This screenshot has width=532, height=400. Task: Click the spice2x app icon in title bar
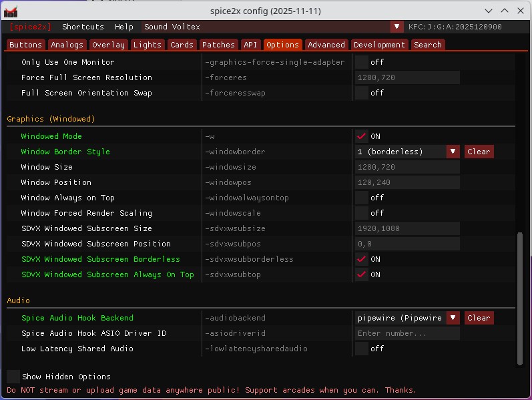coord(11,11)
